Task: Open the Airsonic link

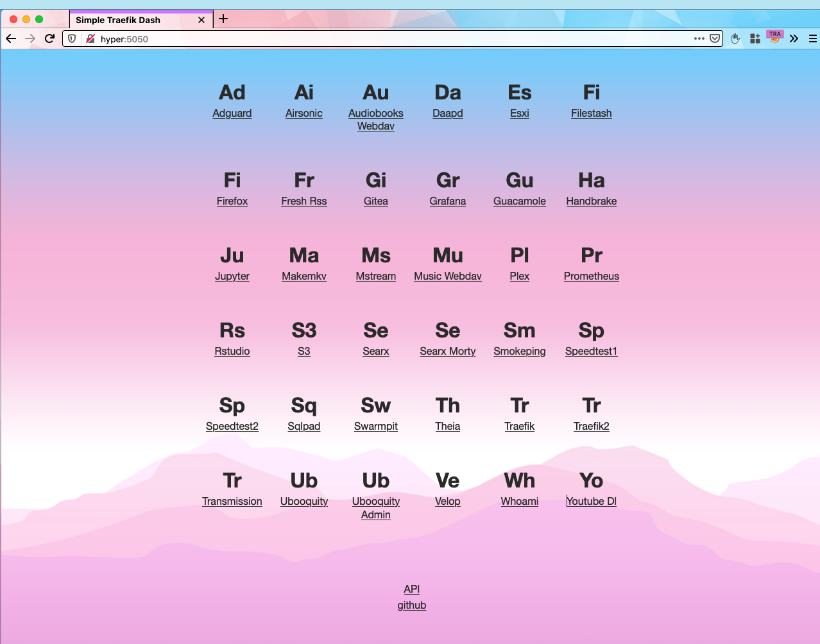Action: (x=304, y=113)
